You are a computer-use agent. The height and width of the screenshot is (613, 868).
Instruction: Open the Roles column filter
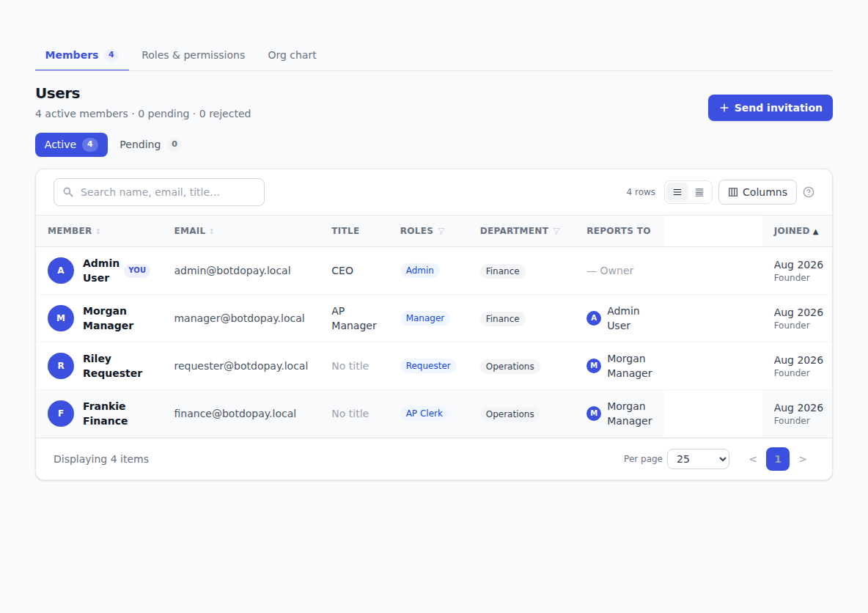(441, 231)
